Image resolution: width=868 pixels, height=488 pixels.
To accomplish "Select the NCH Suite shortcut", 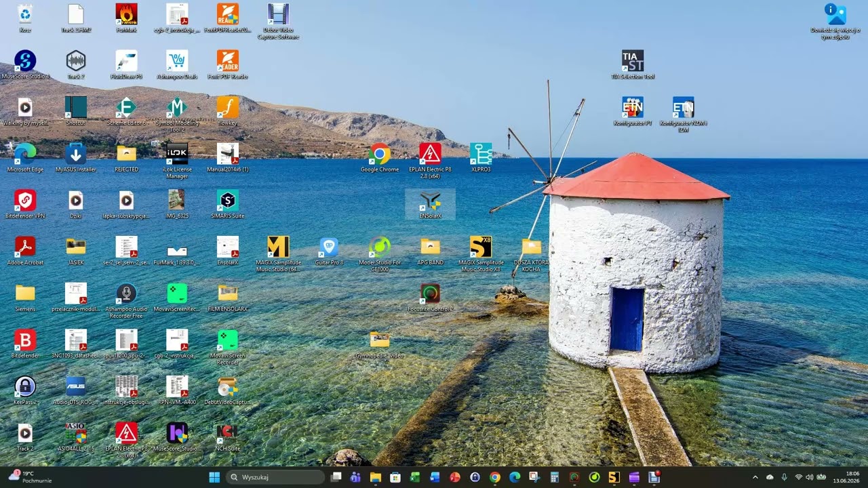I will [228, 436].
